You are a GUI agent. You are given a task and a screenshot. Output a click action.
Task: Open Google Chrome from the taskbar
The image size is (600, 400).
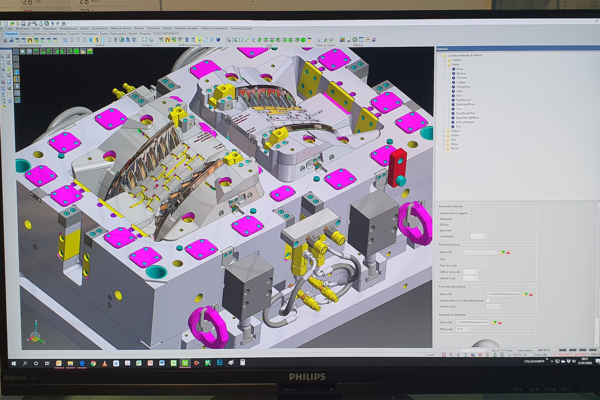[x=93, y=363]
